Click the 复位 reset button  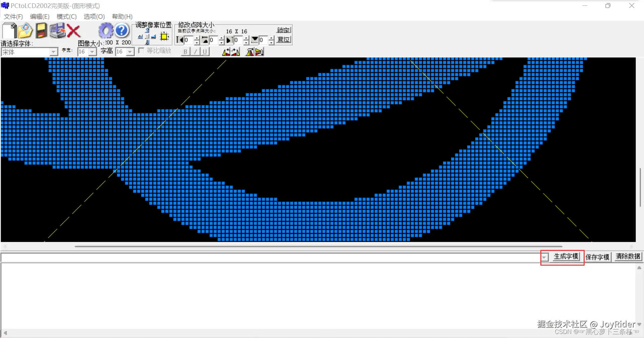click(x=283, y=40)
